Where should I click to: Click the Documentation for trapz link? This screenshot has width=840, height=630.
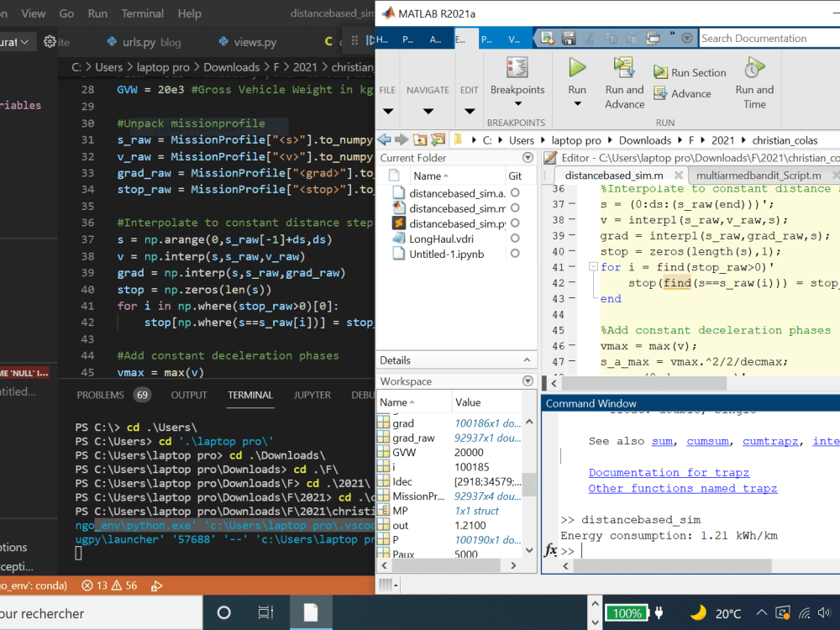pos(669,472)
